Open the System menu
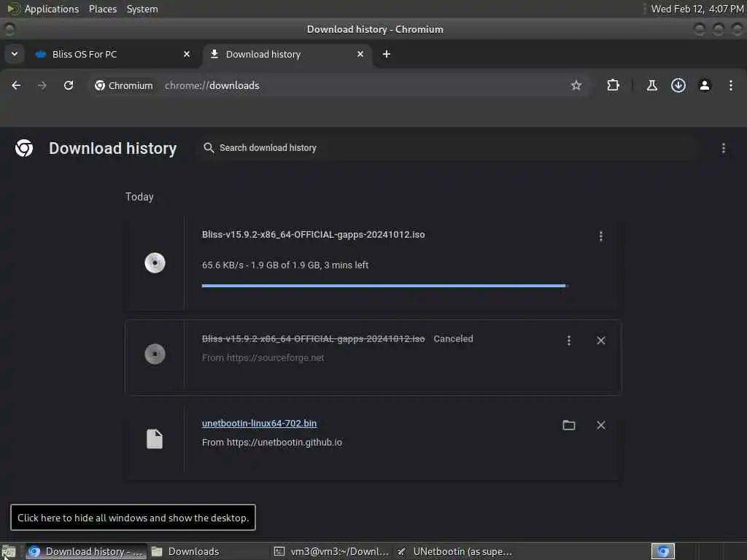Screen dimensions: 747x560 [142, 9]
